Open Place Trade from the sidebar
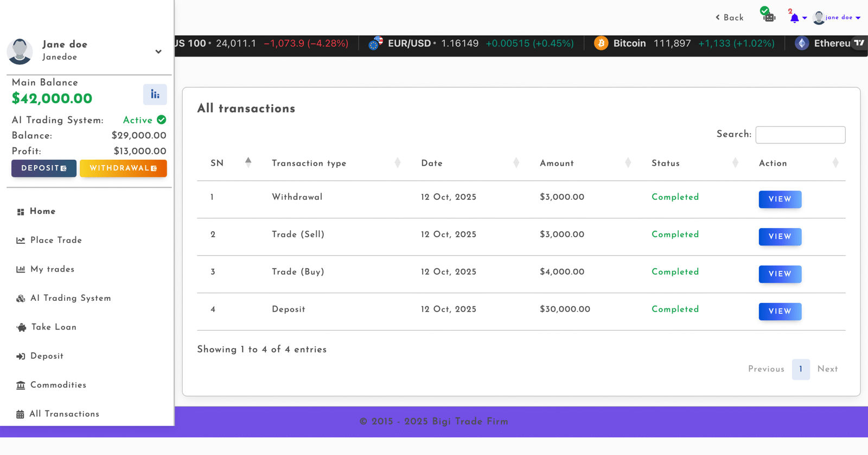 tap(56, 240)
